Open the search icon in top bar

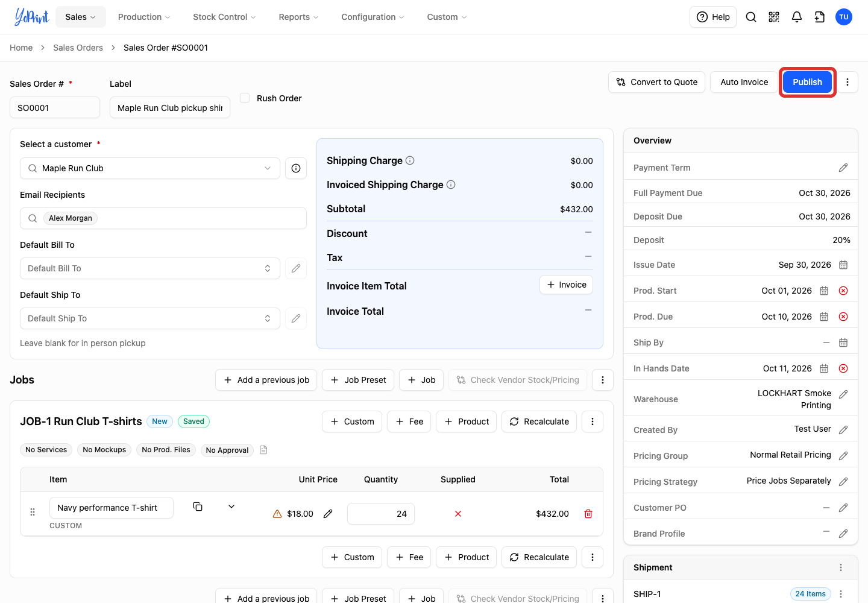coord(751,17)
